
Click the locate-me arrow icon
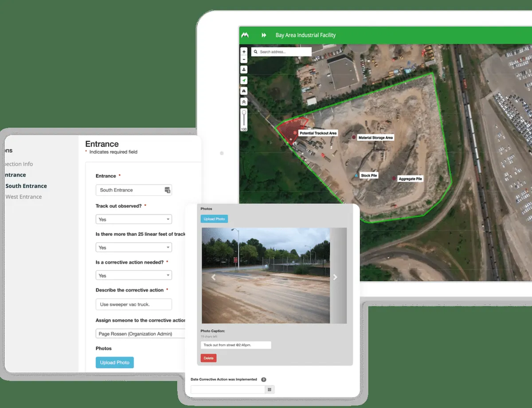pyautogui.click(x=244, y=80)
